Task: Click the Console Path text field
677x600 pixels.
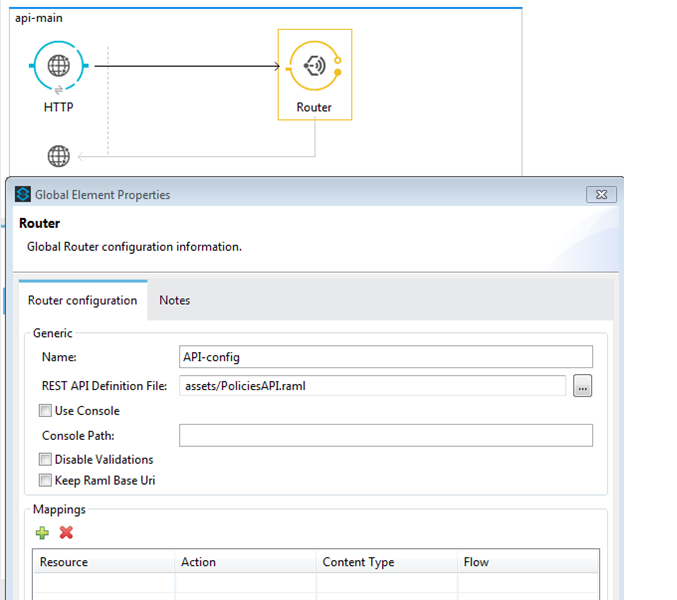Action: coord(385,436)
